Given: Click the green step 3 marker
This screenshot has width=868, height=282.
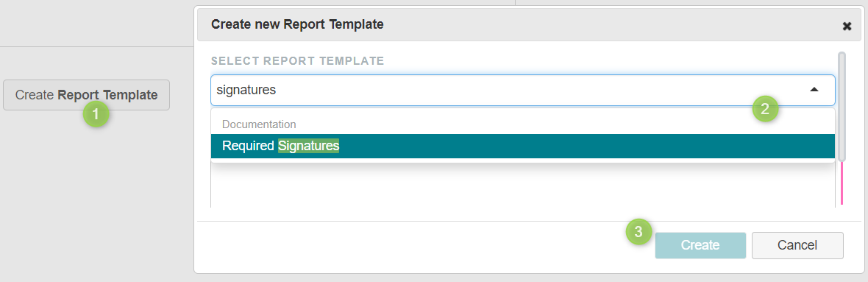Looking at the screenshot, I should pyautogui.click(x=638, y=232).
